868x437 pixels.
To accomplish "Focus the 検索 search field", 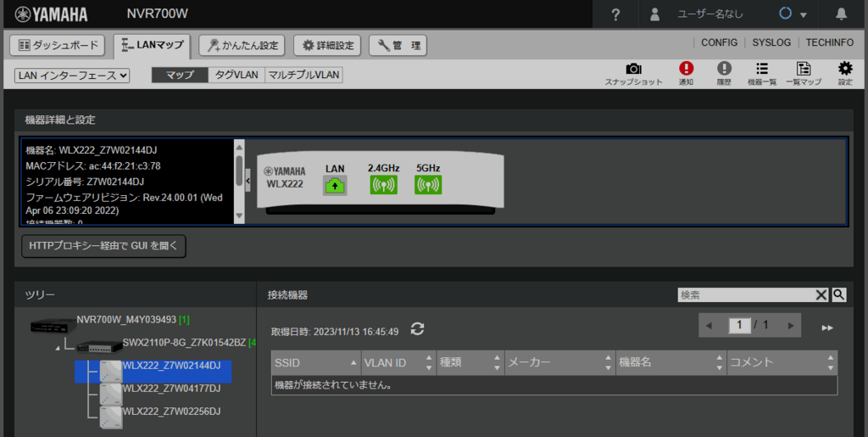I will pos(746,295).
